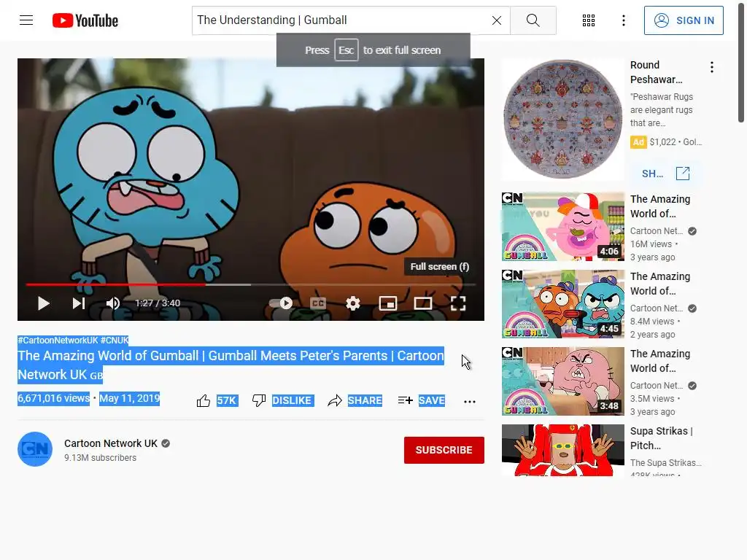Click the ad's SH... external link button
This screenshot has height=560, width=747.
tap(665, 174)
